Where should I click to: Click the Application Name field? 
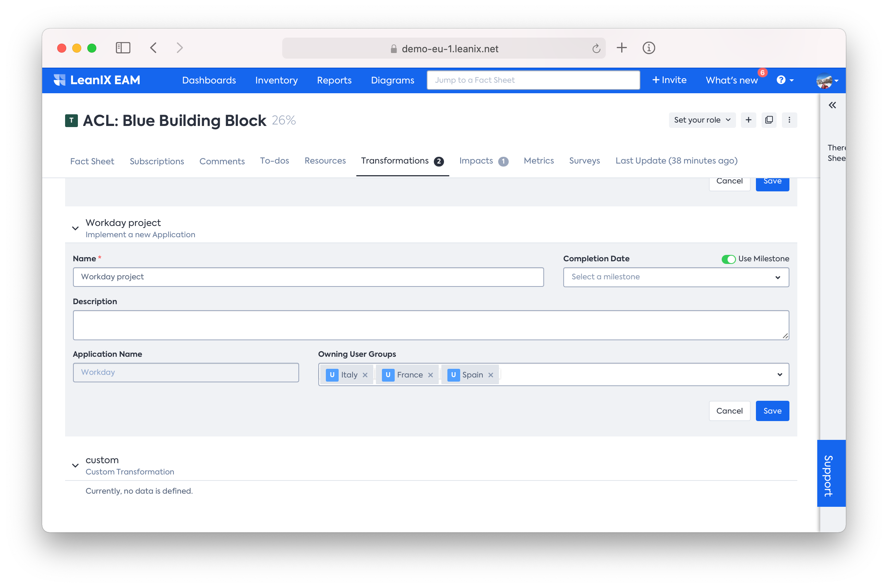tap(186, 373)
